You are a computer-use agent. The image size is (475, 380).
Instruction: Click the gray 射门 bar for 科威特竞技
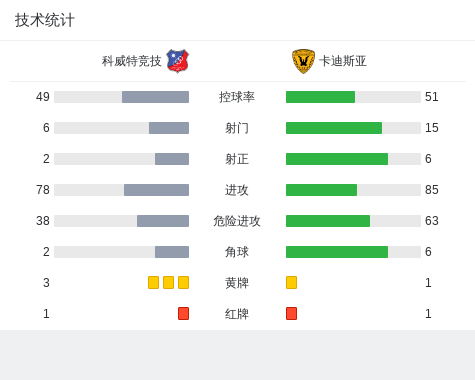(x=169, y=128)
